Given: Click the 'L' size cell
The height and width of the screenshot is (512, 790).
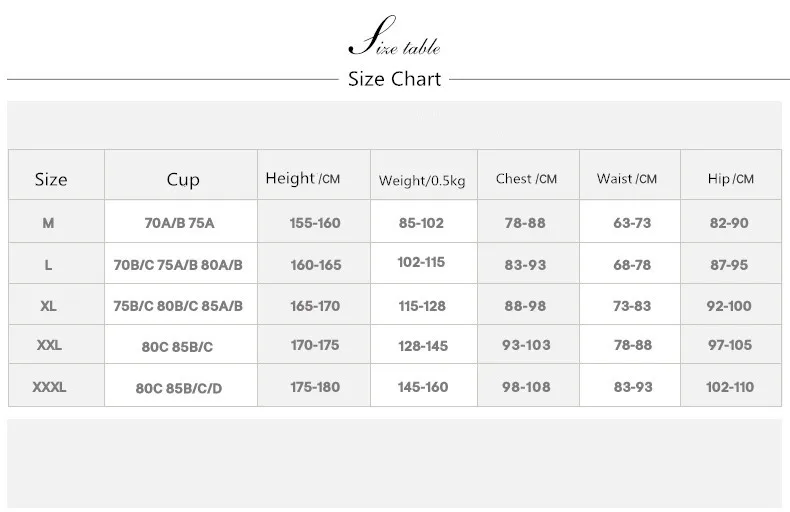Looking at the screenshot, I should point(48,265).
